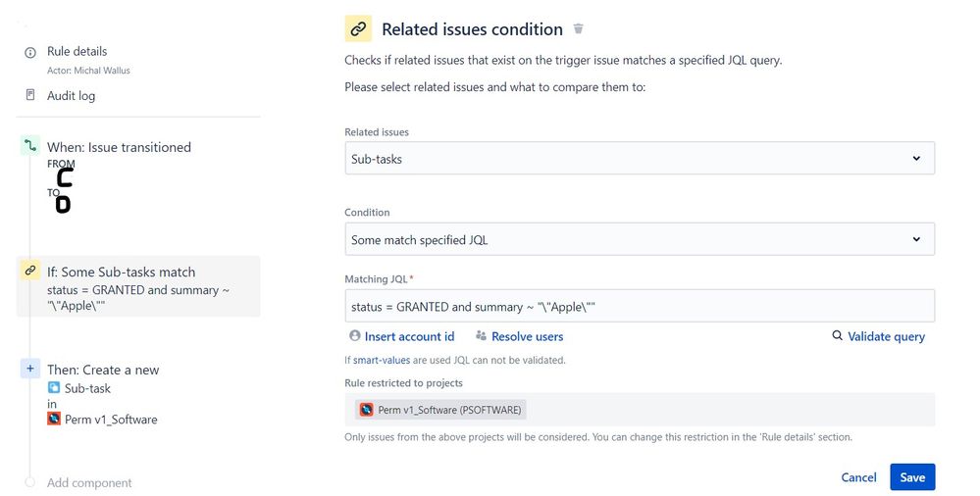Open the Condition dropdown showing Some match specified JQL
This screenshot has width=980, height=496.
[640, 239]
